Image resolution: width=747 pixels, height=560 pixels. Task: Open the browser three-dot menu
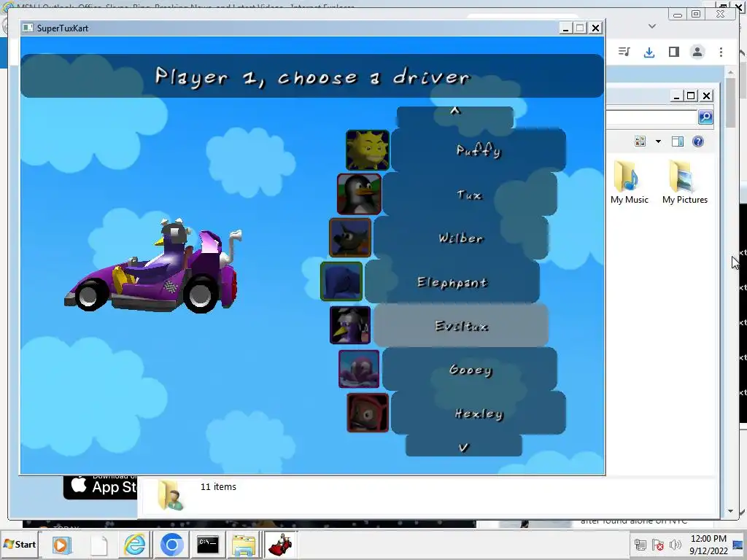coord(721,52)
